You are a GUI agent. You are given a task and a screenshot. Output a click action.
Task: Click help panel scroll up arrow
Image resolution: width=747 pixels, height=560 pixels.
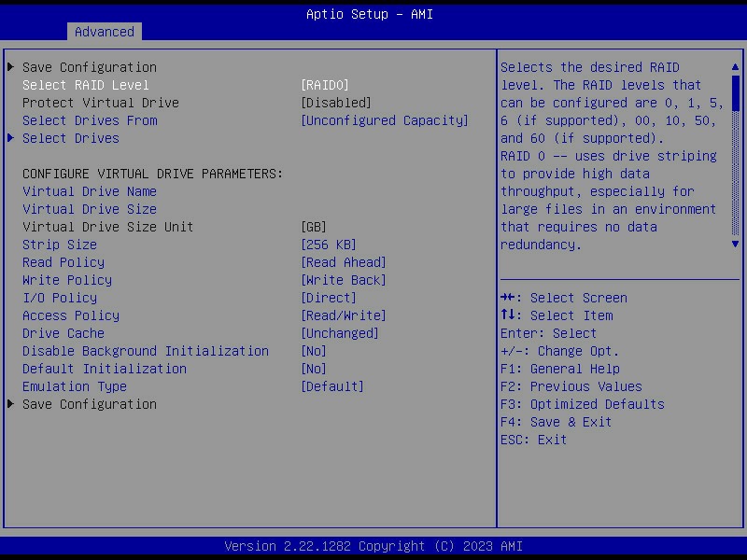pyautogui.click(x=735, y=67)
